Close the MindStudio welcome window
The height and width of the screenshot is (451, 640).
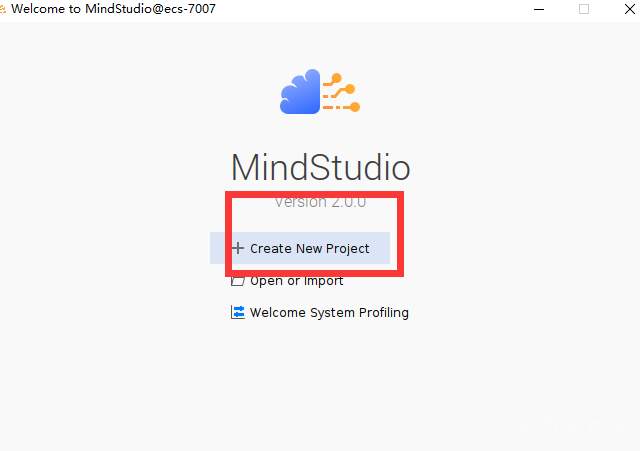point(629,9)
